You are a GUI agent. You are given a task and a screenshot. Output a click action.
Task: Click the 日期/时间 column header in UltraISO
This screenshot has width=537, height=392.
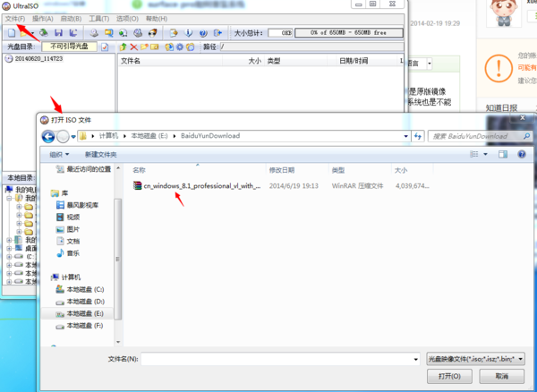pos(363,61)
